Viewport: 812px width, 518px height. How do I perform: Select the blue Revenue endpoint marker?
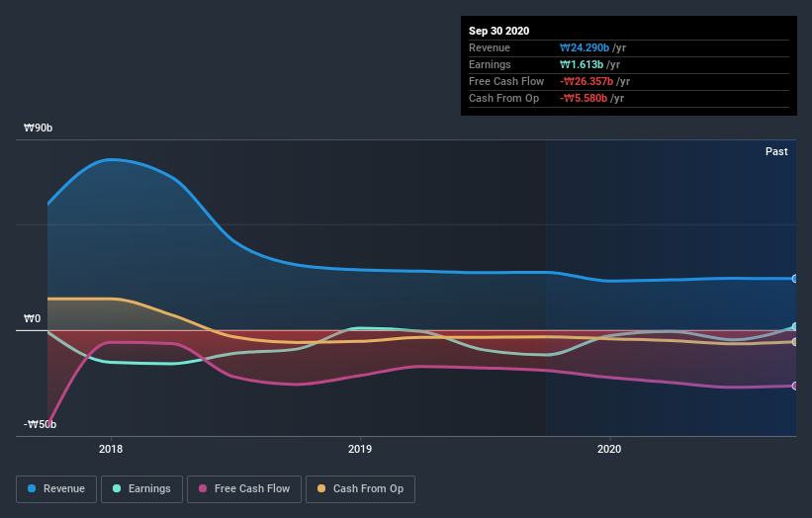coord(795,279)
